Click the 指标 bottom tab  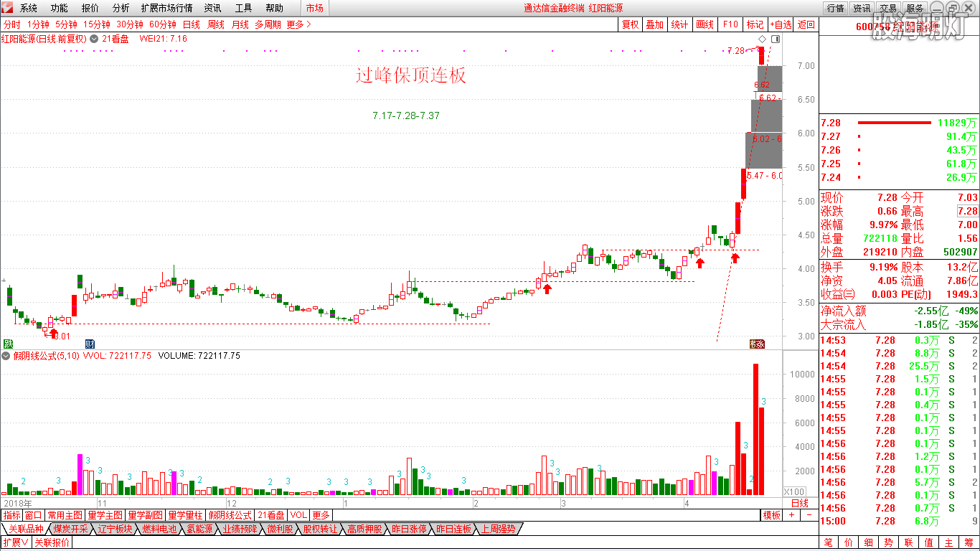[x=12, y=515]
